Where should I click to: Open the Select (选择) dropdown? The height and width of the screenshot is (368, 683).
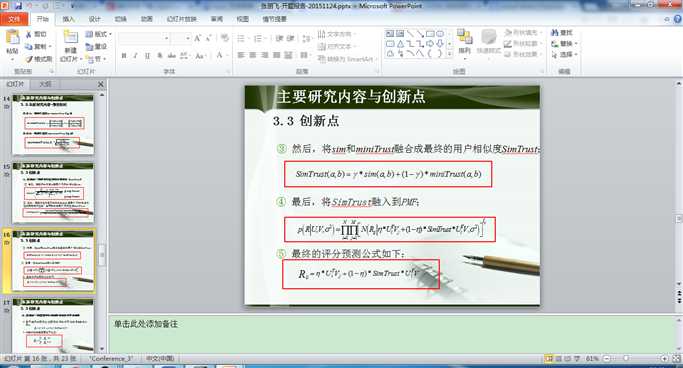pyautogui.click(x=564, y=54)
